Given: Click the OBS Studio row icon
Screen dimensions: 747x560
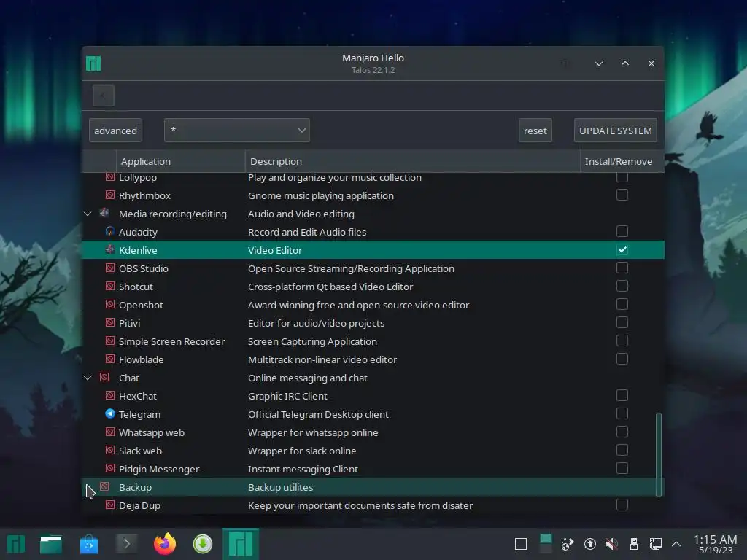Looking at the screenshot, I should pyautogui.click(x=109, y=268).
